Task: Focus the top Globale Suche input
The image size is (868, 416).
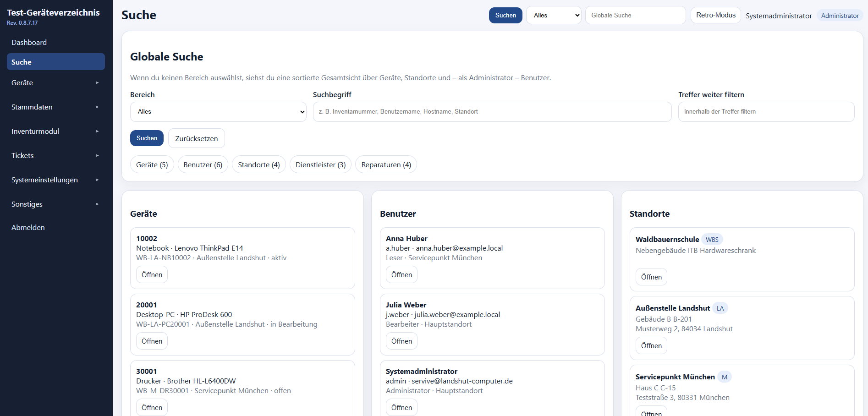Action: point(636,15)
